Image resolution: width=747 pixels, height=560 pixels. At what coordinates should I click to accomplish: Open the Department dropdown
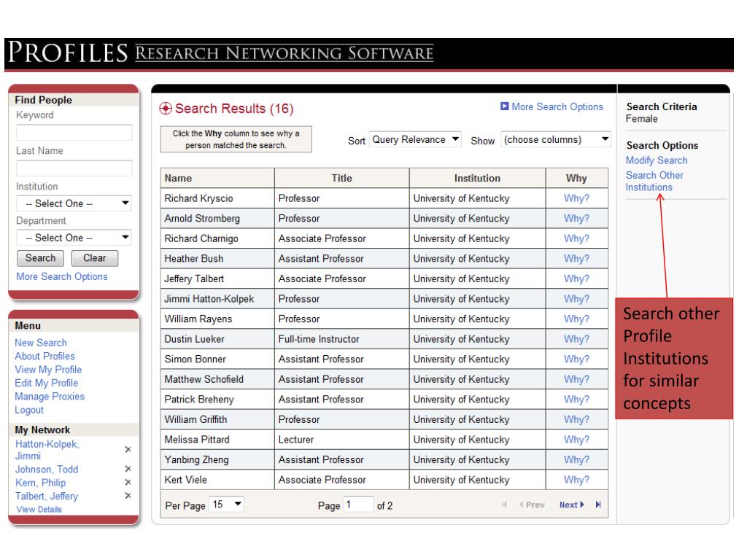(x=74, y=238)
